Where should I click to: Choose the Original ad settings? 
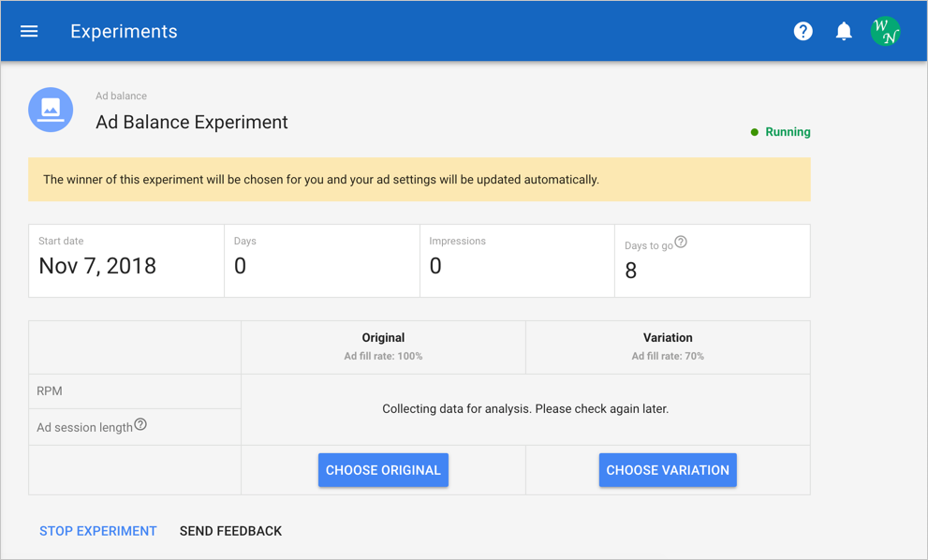pyautogui.click(x=383, y=470)
